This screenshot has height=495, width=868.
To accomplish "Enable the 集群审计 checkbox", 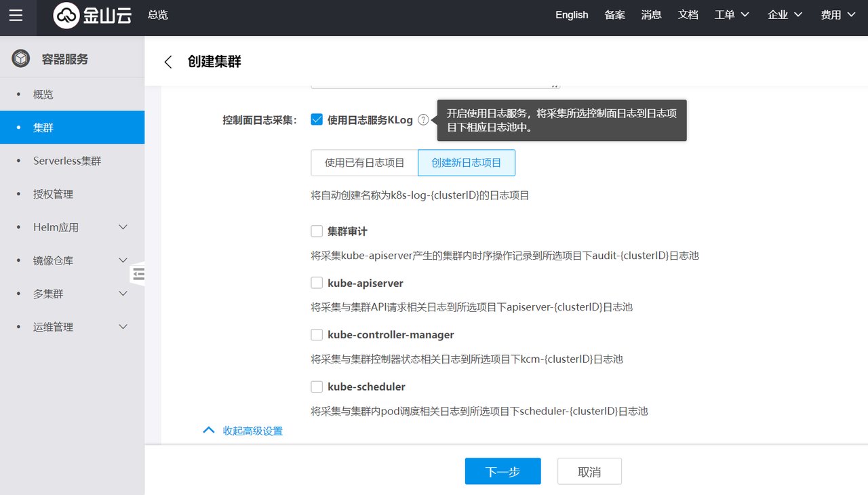I will pos(317,231).
